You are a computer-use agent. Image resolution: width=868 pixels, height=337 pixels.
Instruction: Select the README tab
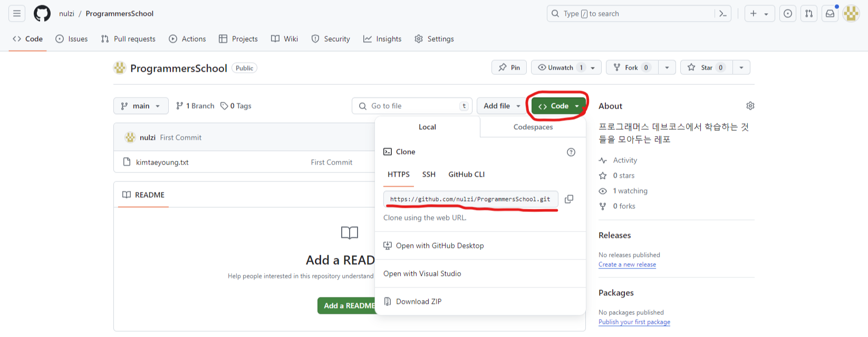click(143, 195)
